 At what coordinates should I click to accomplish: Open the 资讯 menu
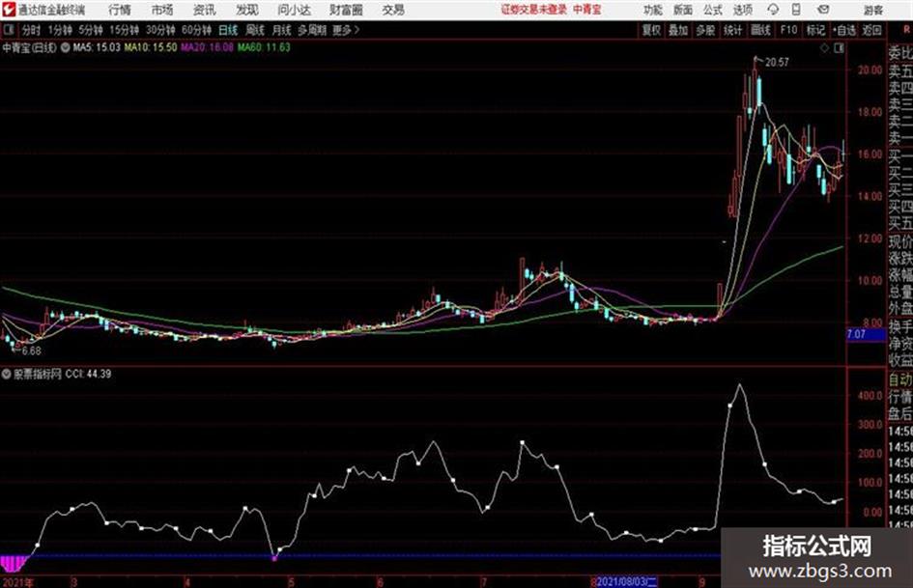[205, 10]
